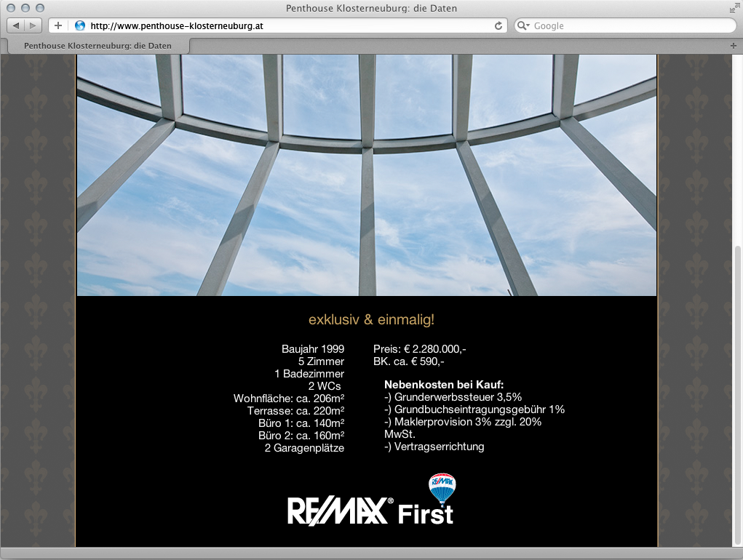Select the text '2 Garagenplätze'

304,448
